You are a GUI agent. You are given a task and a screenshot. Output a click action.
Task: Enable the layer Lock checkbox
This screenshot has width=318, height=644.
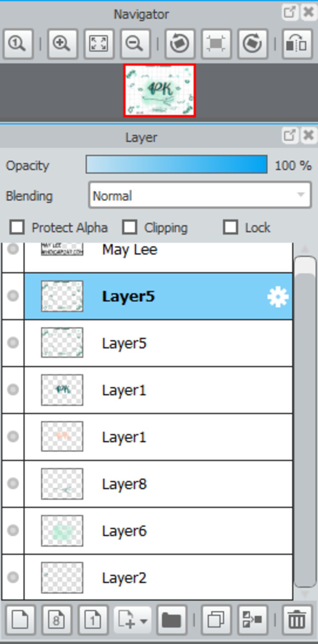pos(230,227)
